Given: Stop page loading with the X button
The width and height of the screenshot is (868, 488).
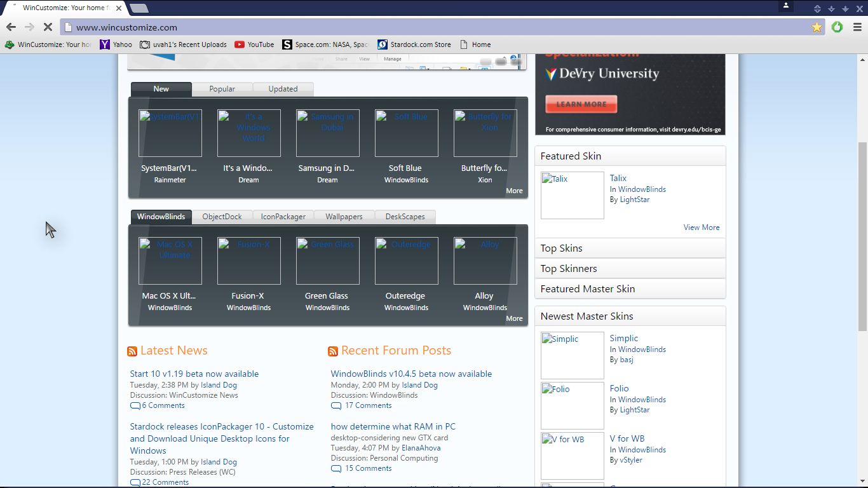Looking at the screenshot, I should pos(48,27).
